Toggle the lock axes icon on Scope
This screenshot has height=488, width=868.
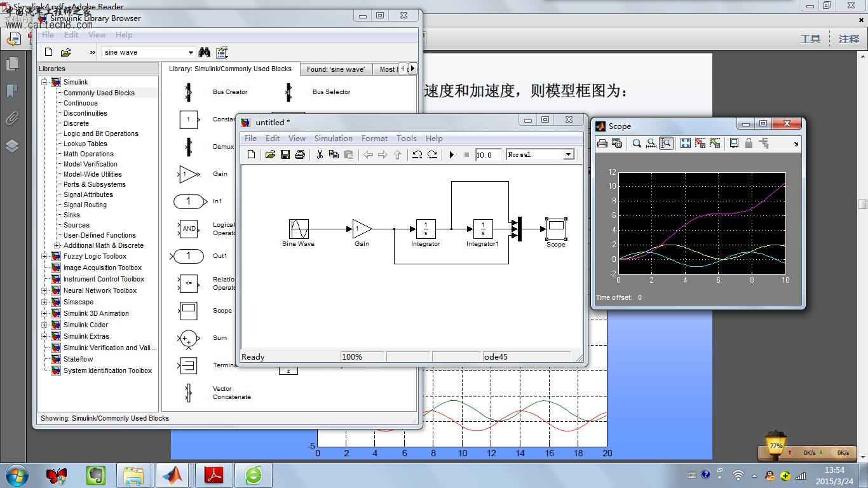pyautogui.click(x=750, y=143)
